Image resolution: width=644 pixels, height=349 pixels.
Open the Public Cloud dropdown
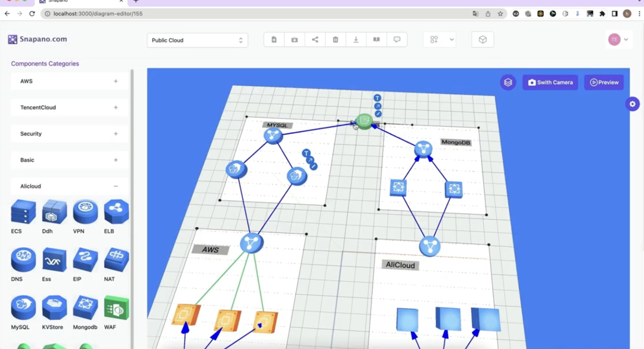point(197,40)
